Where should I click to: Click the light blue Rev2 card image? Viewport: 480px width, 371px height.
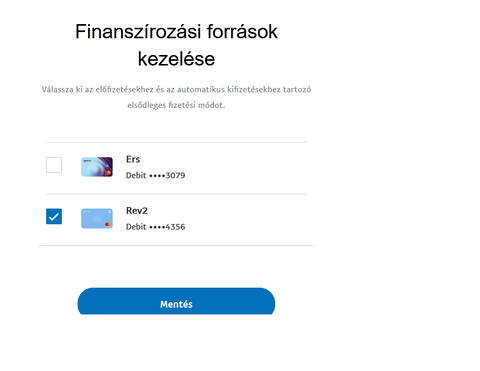click(x=97, y=218)
